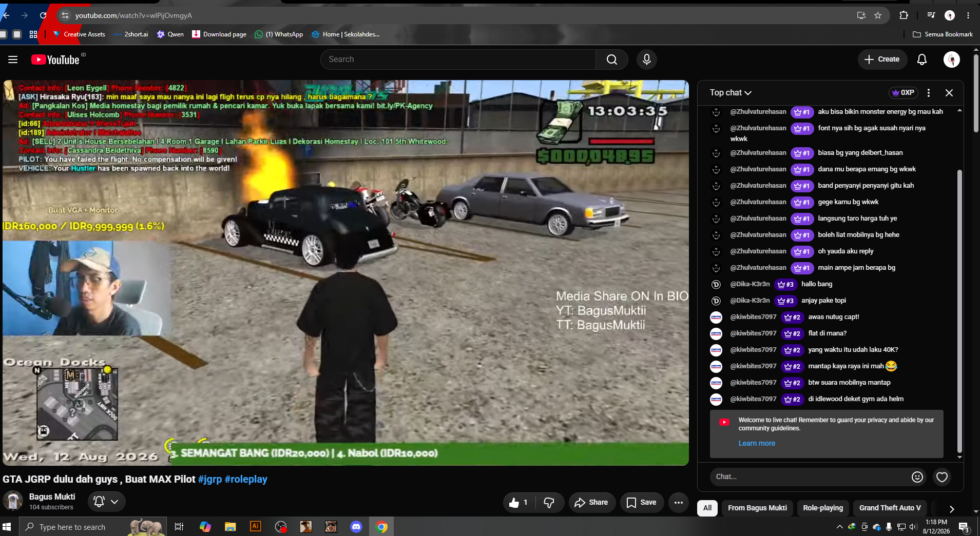Go back in browser history
980x536 pixels.
[6, 15]
